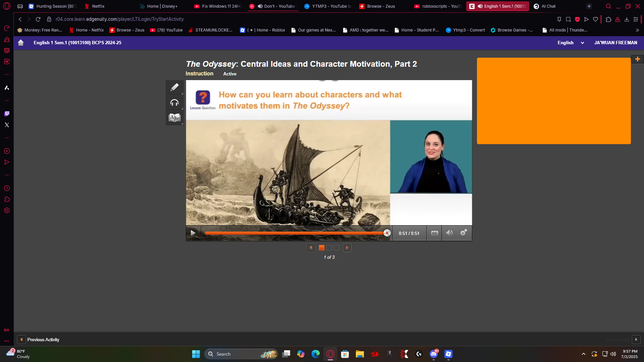Open Browse - Zeus bookmark

coord(127,30)
